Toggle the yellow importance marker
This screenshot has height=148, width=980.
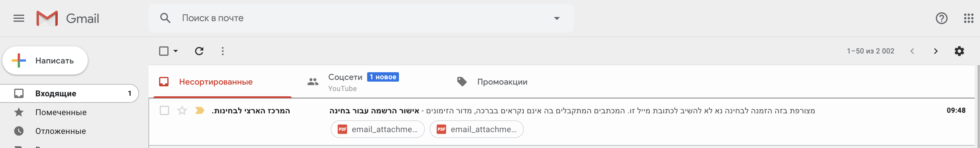[x=199, y=110]
